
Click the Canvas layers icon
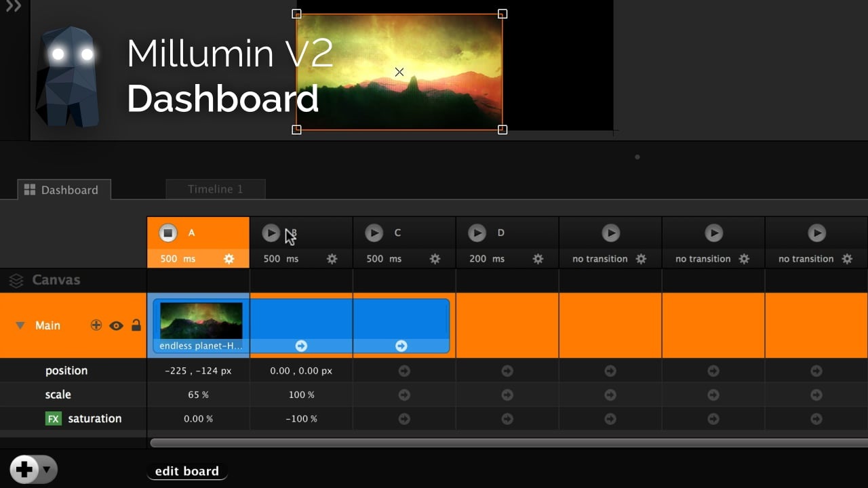(x=16, y=281)
